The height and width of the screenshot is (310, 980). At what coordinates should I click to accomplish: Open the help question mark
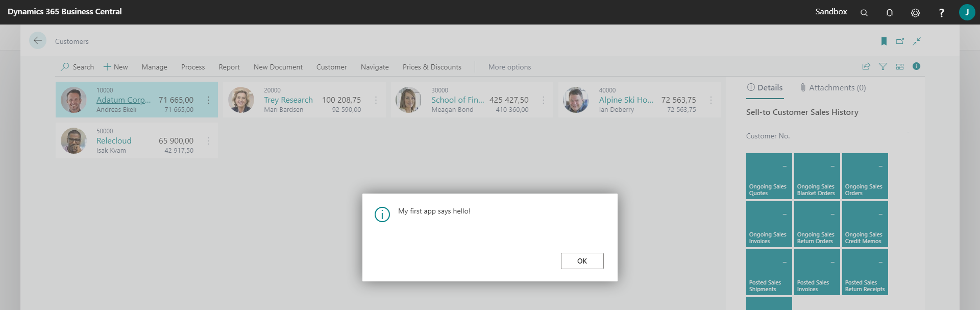[x=941, y=13]
